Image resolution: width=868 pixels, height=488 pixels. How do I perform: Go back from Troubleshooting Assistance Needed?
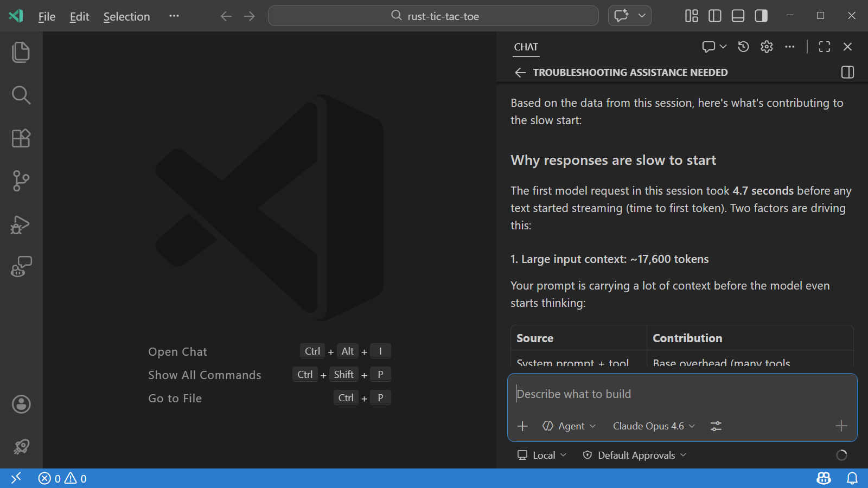pos(520,72)
